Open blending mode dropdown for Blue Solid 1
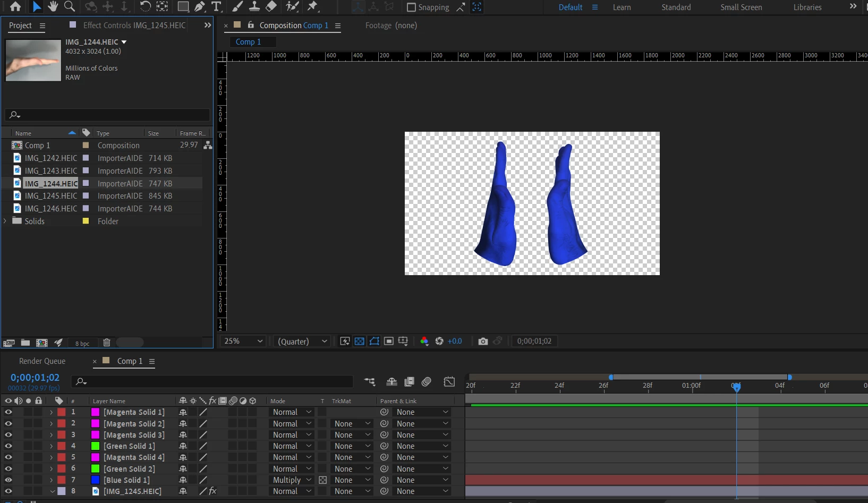The image size is (868, 503). [x=292, y=480]
